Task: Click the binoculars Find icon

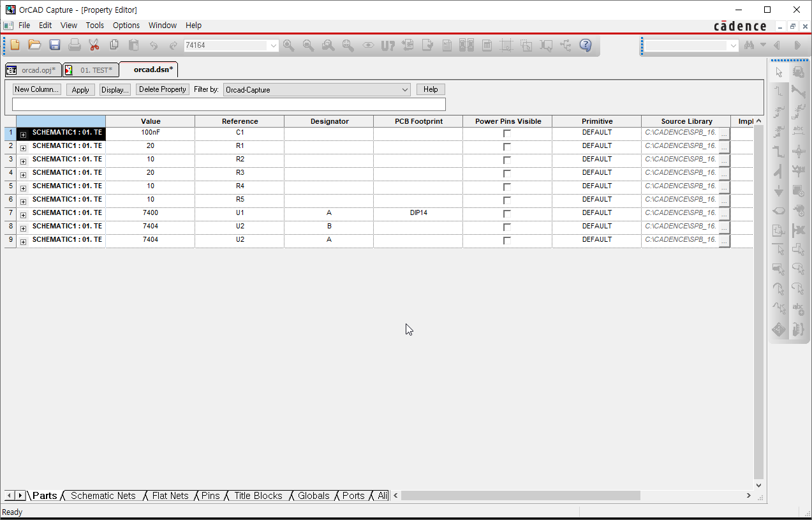Action: click(x=749, y=45)
